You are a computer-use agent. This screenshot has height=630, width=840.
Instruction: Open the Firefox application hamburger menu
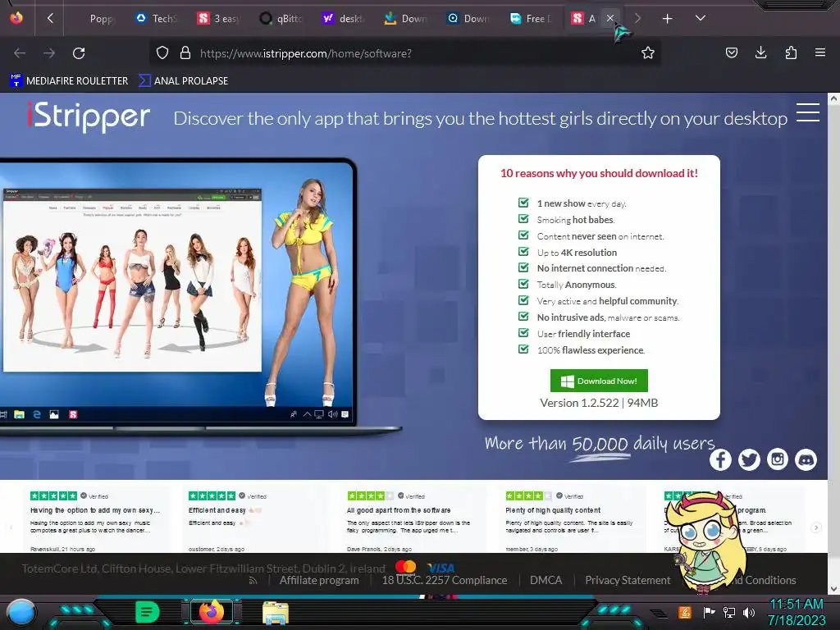click(819, 52)
